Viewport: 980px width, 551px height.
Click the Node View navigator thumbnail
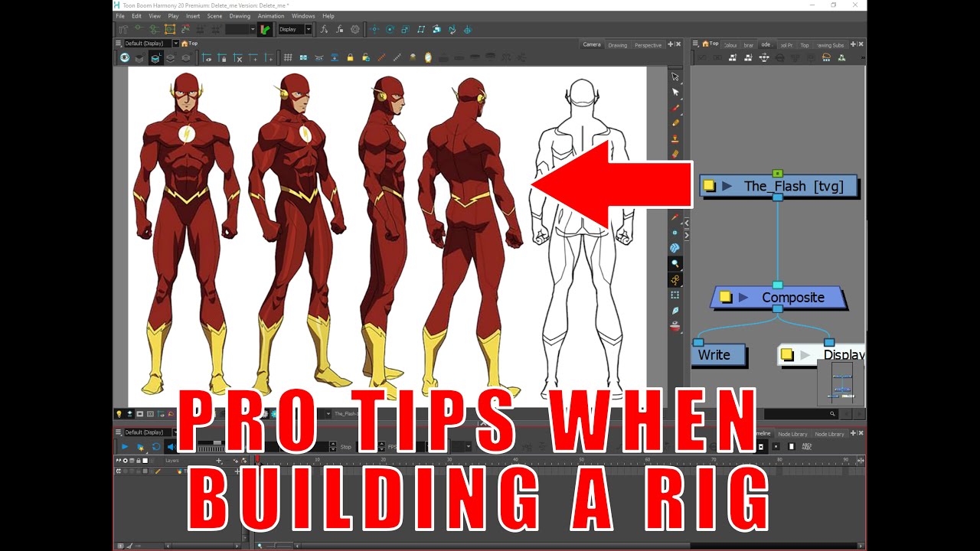click(841, 383)
